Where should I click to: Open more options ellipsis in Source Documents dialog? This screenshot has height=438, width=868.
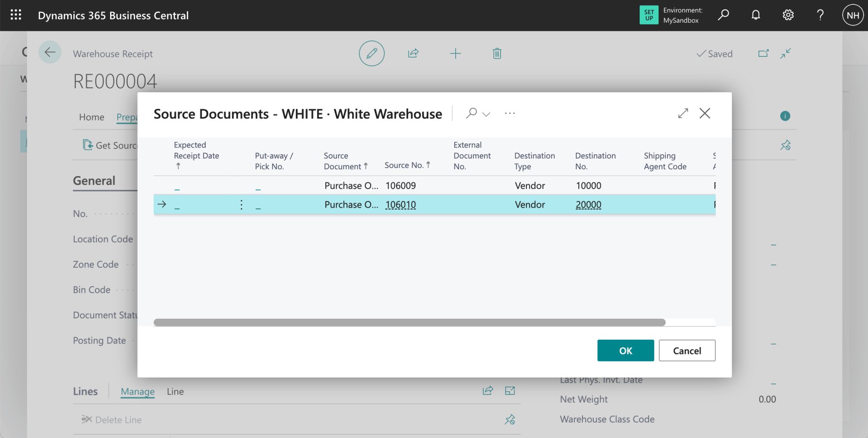click(510, 114)
